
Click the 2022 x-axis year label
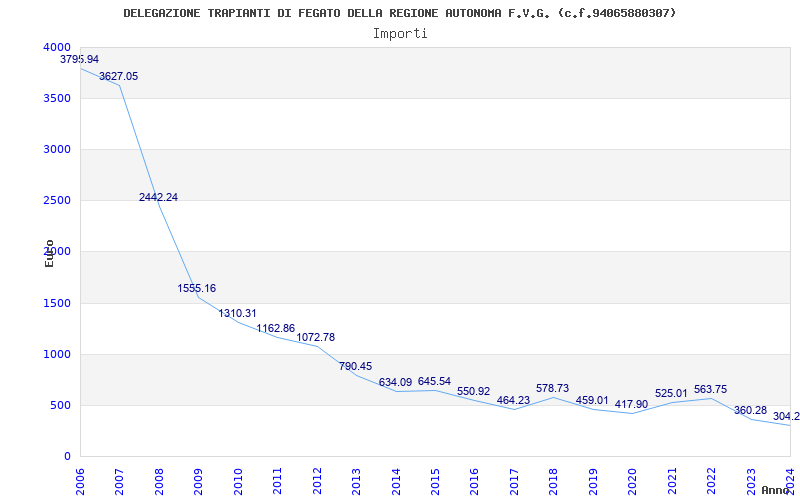711,481
